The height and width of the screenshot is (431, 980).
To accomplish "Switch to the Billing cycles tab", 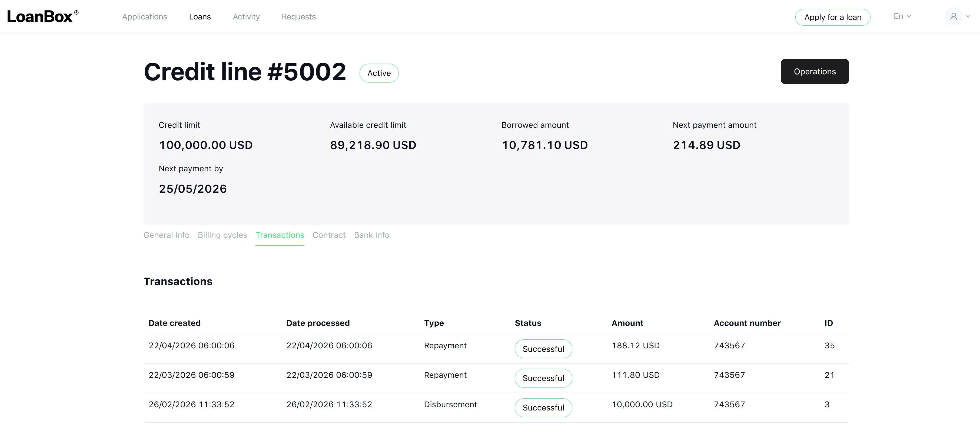I will tap(222, 235).
